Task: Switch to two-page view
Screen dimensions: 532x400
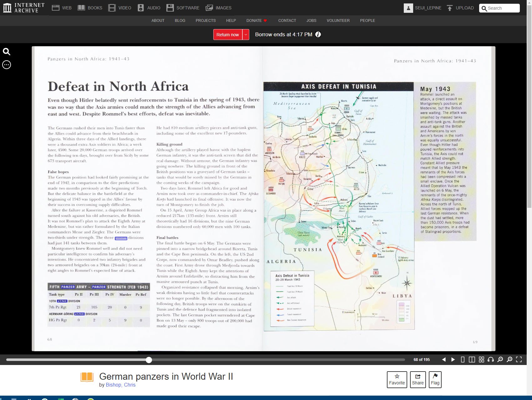Action: pos(472,360)
